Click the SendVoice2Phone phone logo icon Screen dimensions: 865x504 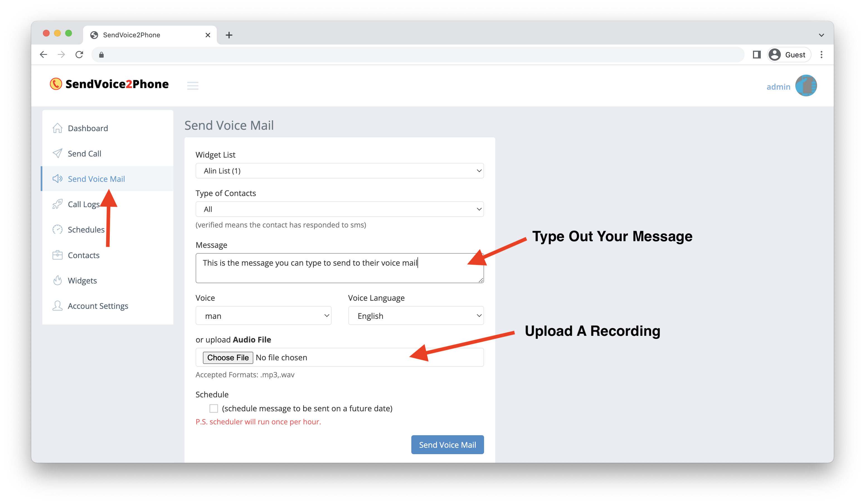click(56, 84)
